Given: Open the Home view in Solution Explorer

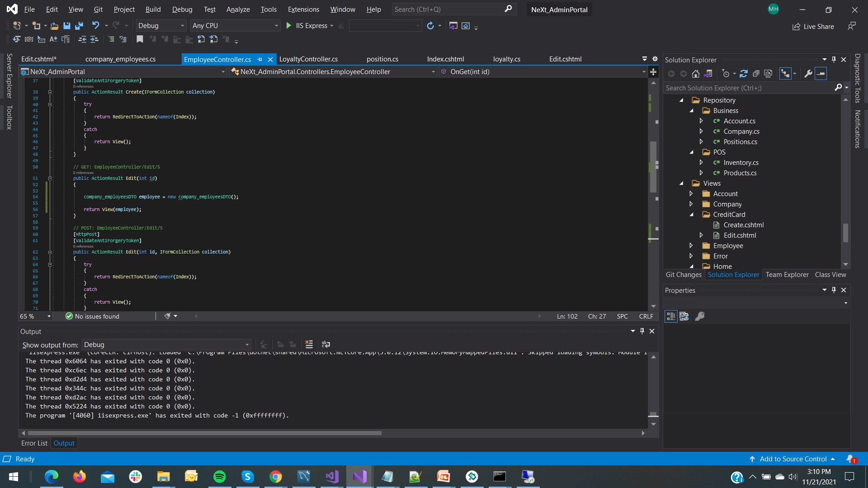Looking at the screenshot, I should 722,266.
